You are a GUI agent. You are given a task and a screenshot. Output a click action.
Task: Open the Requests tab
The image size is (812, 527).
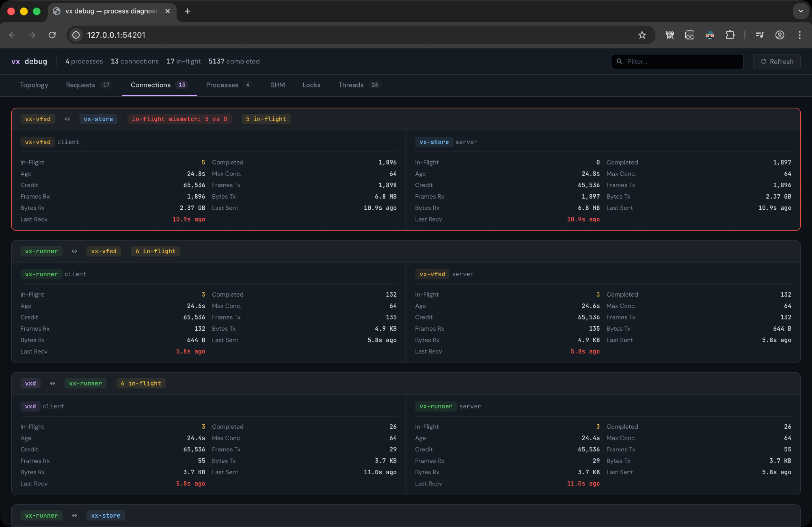click(80, 85)
